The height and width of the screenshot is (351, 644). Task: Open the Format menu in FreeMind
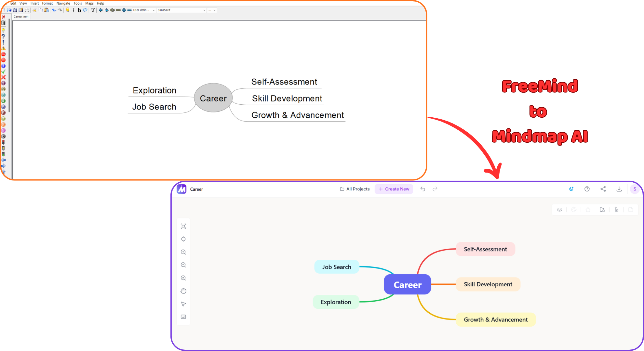[x=47, y=3]
